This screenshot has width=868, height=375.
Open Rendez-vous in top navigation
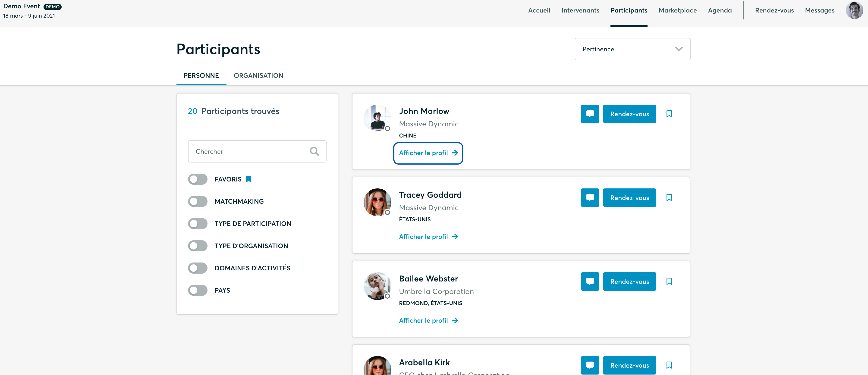pos(774,10)
